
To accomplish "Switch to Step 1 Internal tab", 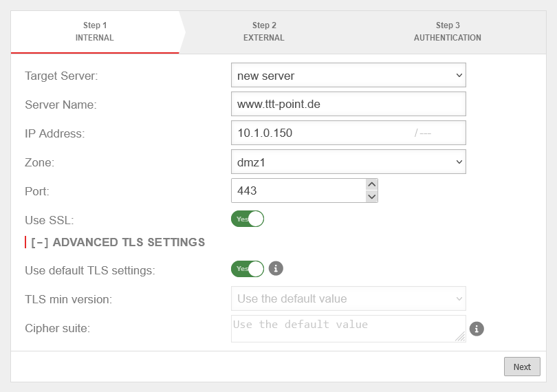I will point(94,32).
